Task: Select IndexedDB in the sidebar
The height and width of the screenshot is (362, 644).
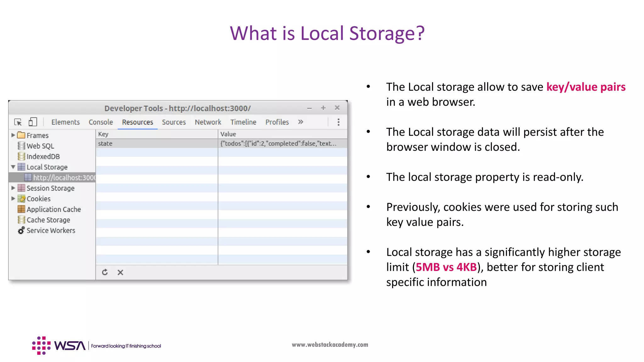Action: 43,156
